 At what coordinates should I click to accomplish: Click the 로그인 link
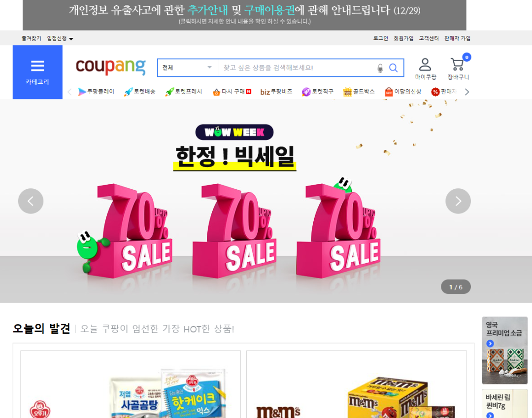pos(380,38)
